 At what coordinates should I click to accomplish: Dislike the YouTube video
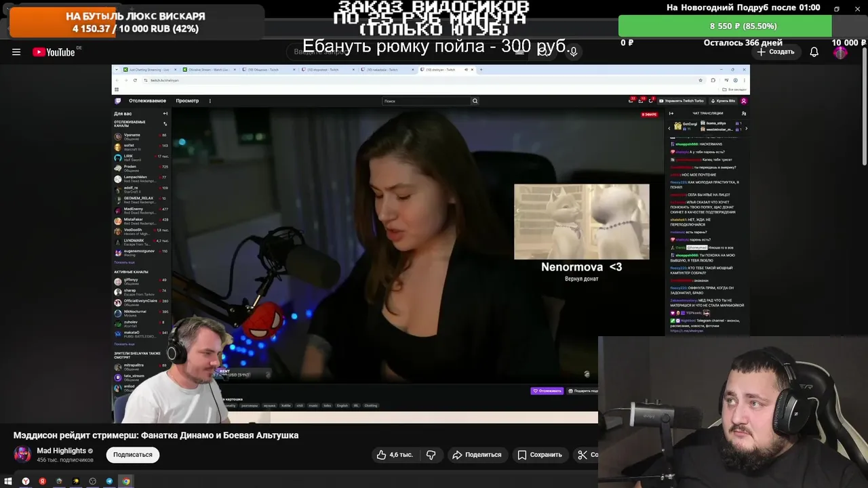tap(431, 455)
